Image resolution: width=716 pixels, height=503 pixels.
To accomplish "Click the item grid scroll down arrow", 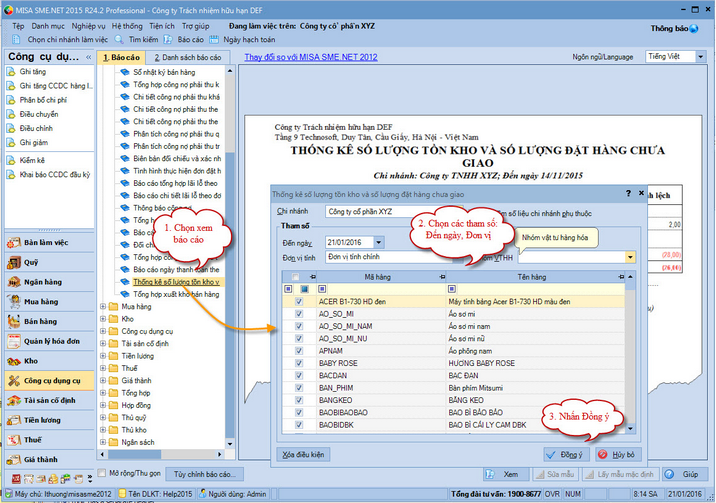I will tap(630, 429).
